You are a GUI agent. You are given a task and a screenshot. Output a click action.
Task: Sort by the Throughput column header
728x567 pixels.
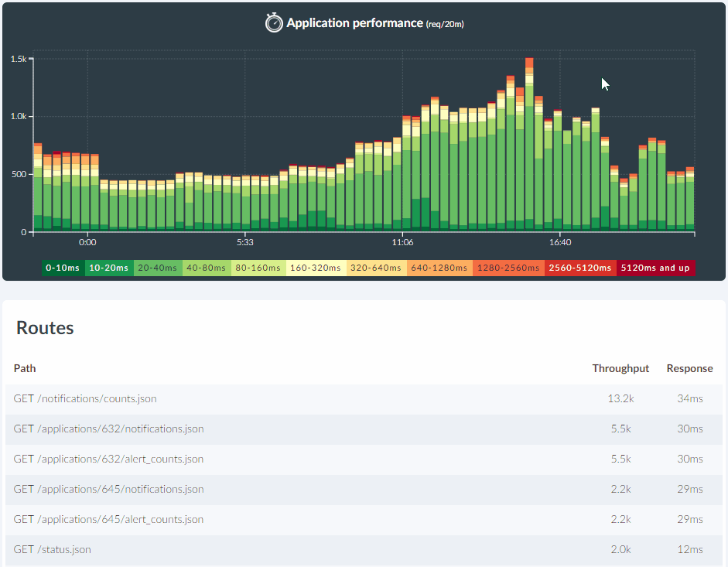click(x=620, y=368)
